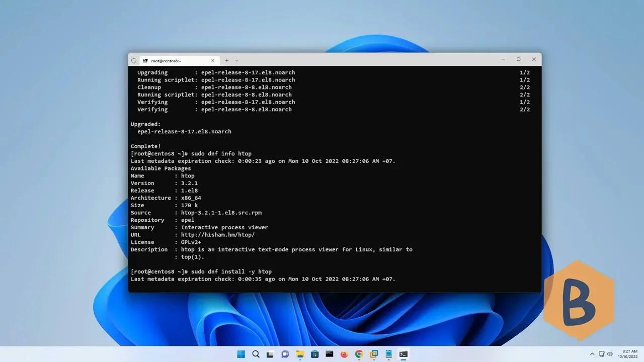Image resolution: width=644 pixels, height=362 pixels.
Task: Click the volume icon in the system tray
Action: [x=610, y=354]
